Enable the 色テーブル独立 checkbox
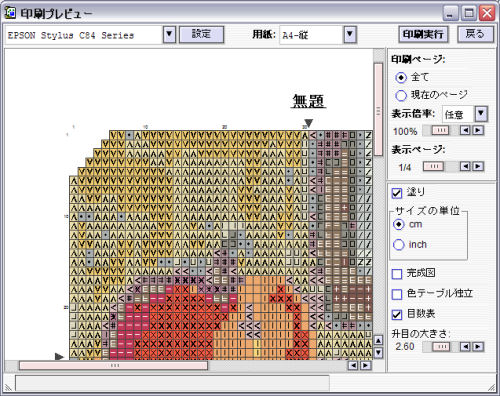The height and width of the screenshot is (396, 500). [397, 294]
